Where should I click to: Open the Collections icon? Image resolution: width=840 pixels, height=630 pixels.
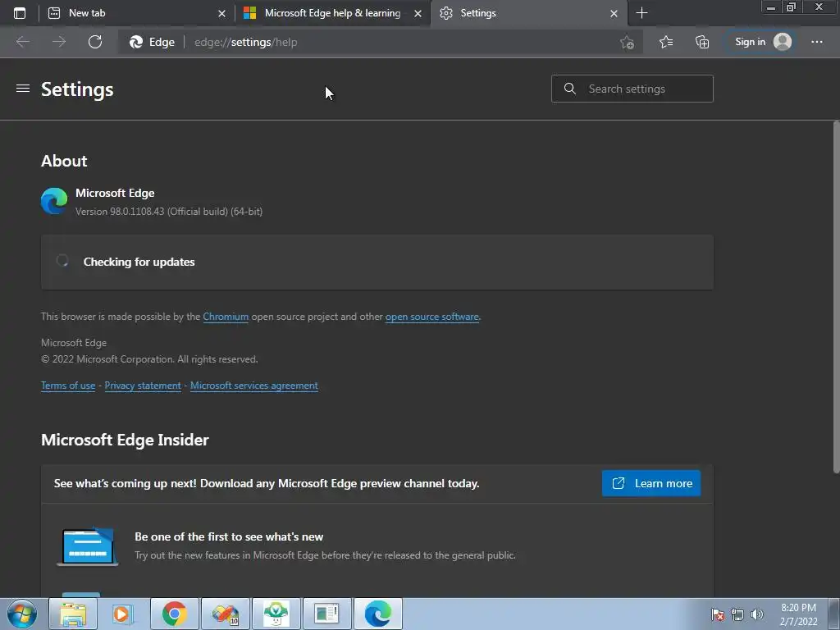click(x=702, y=42)
